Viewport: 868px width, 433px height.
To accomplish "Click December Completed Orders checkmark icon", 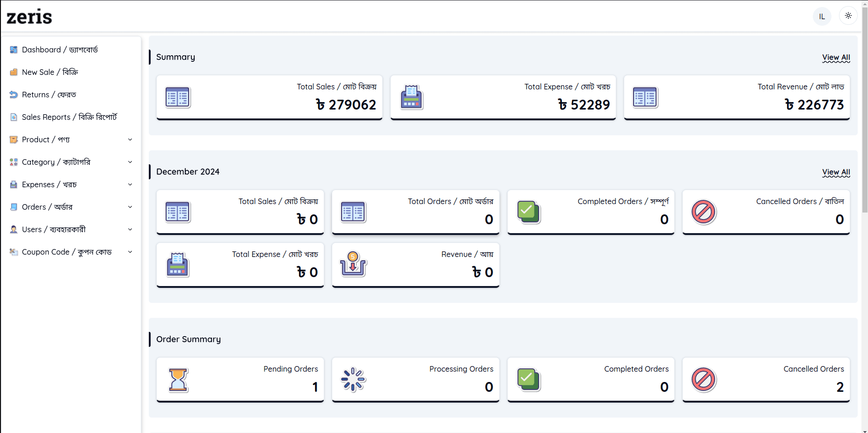I will point(529,212).
